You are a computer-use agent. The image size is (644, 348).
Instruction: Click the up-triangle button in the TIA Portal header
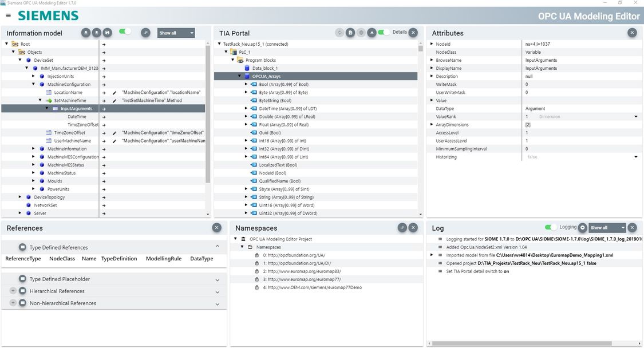click(x=372, y=33)
